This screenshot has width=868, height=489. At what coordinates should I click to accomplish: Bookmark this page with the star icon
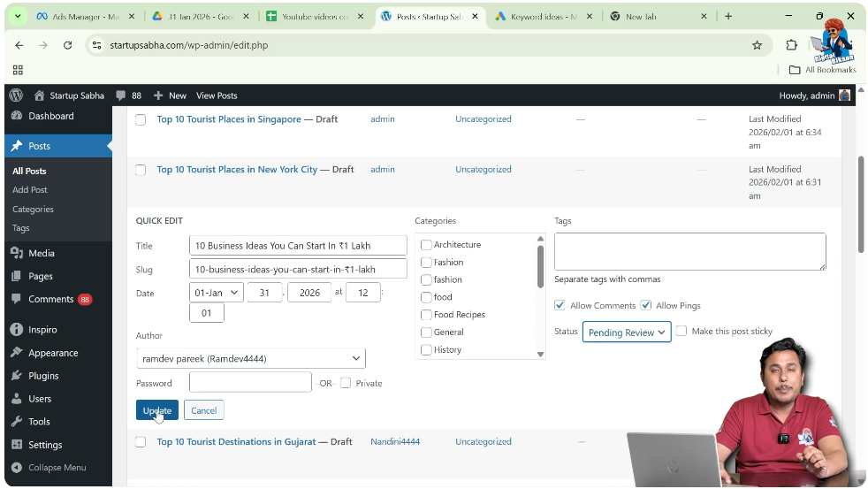[757, 45]
